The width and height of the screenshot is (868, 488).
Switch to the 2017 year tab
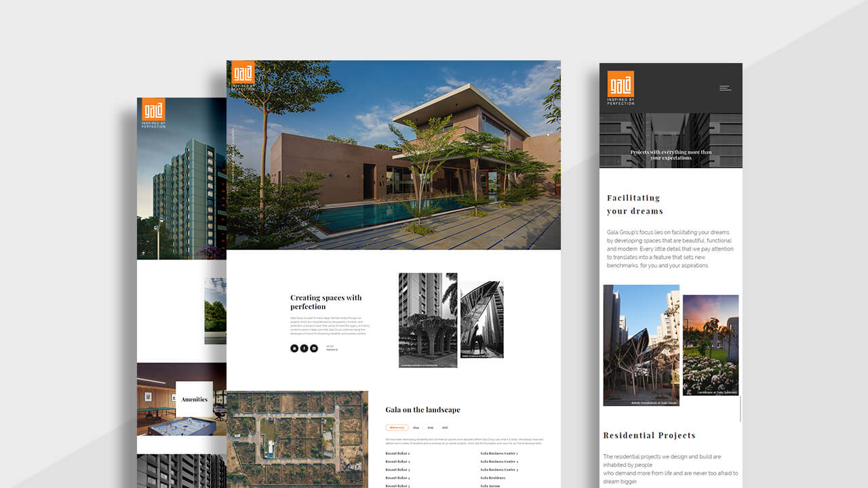click(x=445, y=428)
